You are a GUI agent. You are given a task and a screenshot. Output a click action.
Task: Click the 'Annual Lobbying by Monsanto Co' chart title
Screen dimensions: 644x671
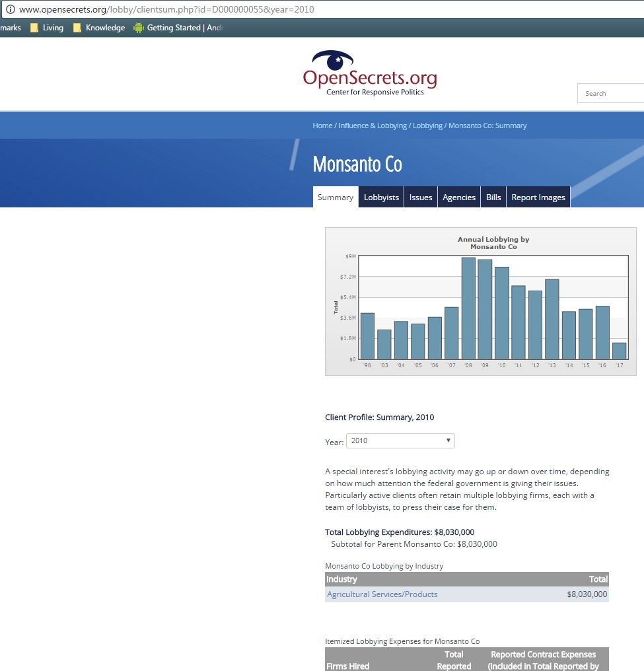[x=493, y=243]
